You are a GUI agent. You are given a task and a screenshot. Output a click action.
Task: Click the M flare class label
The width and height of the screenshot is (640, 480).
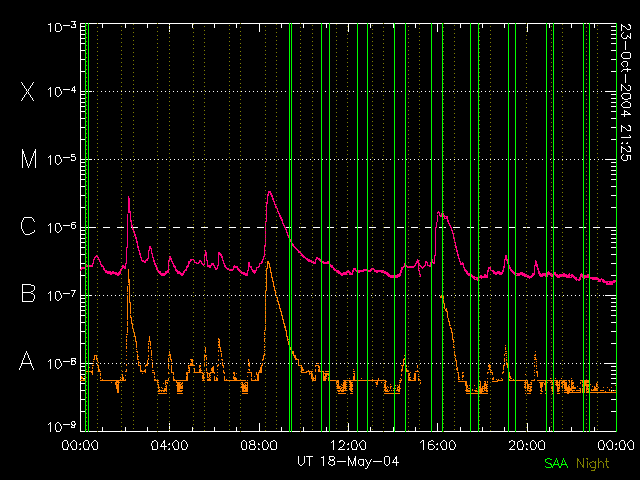point(29,159)
